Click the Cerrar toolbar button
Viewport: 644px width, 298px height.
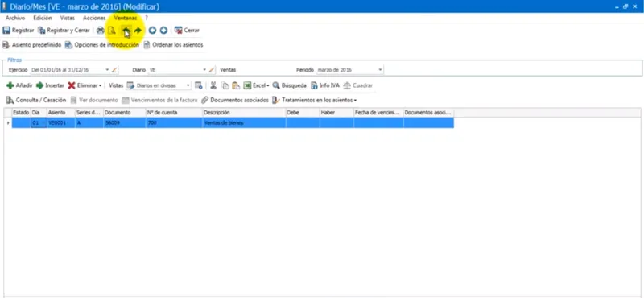[x=187, y=31]
